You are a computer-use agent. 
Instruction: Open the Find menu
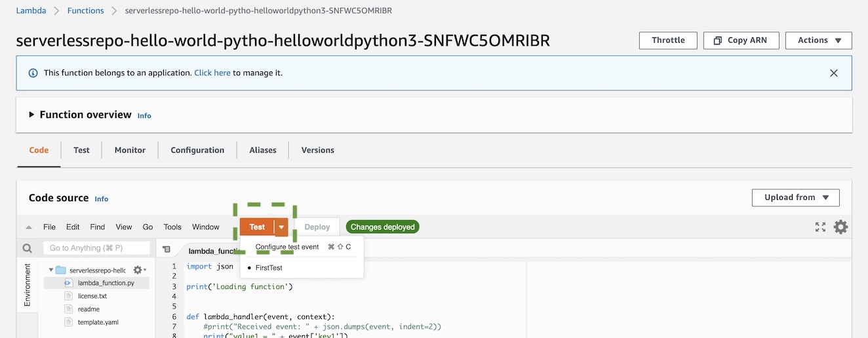tap(98, 227)
